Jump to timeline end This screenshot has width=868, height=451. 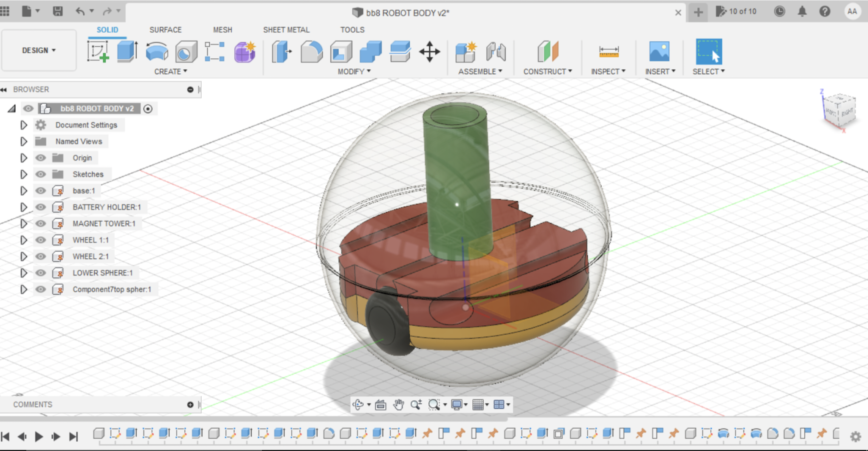(x=73, y=436)
